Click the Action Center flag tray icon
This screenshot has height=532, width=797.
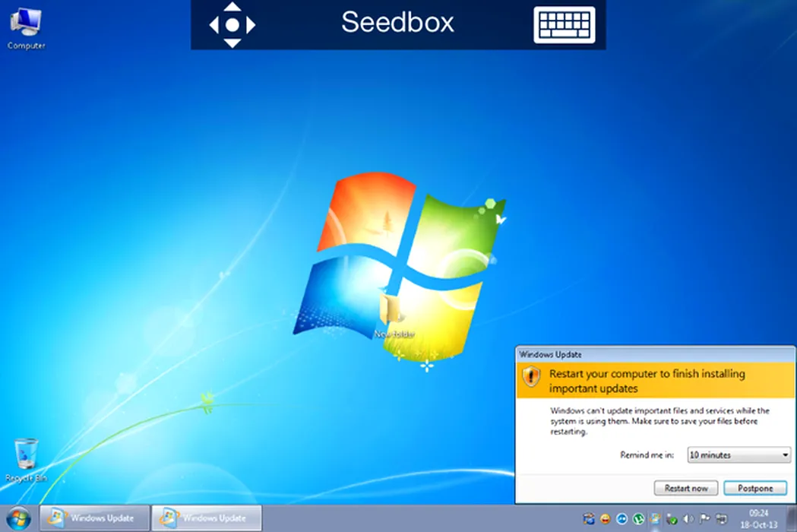tap(705, 519)
